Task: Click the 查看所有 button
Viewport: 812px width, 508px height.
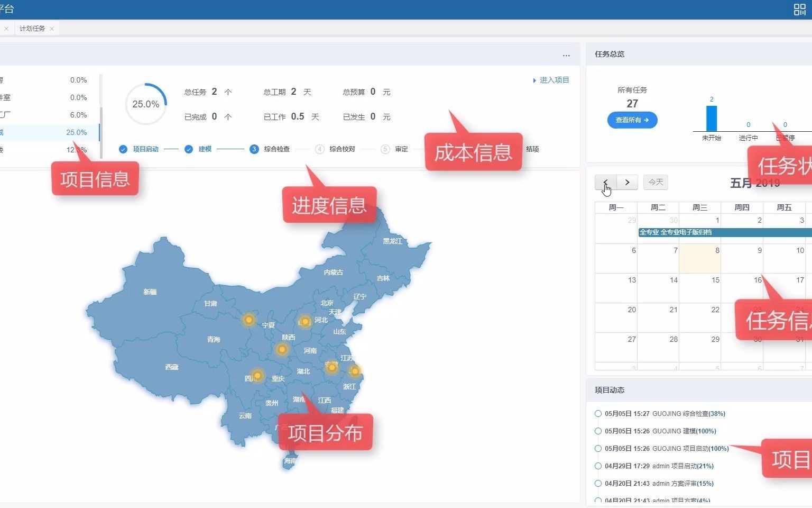Action: (632, 120)
